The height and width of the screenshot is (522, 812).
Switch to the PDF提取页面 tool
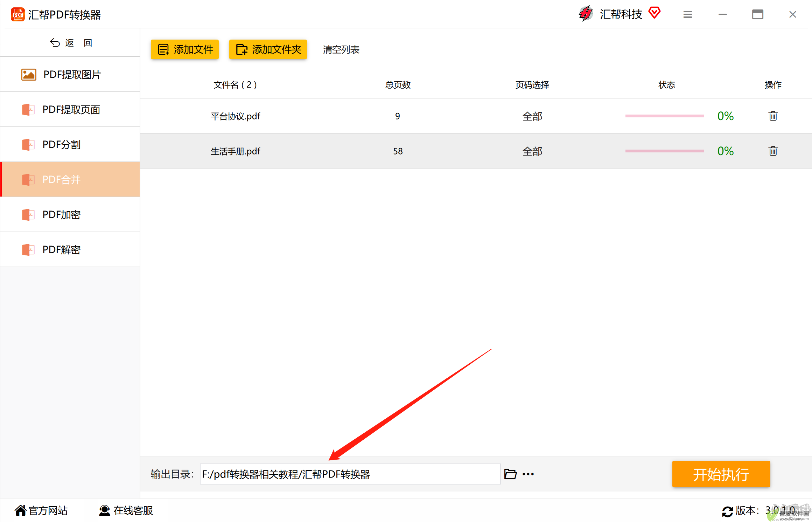[x=70, y=110]
